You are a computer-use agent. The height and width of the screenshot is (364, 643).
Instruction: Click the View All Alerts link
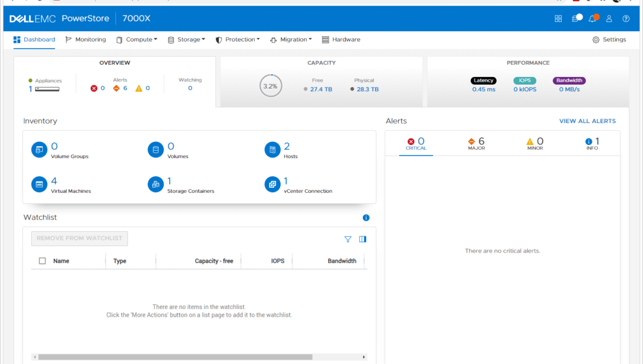coord(587,121)
